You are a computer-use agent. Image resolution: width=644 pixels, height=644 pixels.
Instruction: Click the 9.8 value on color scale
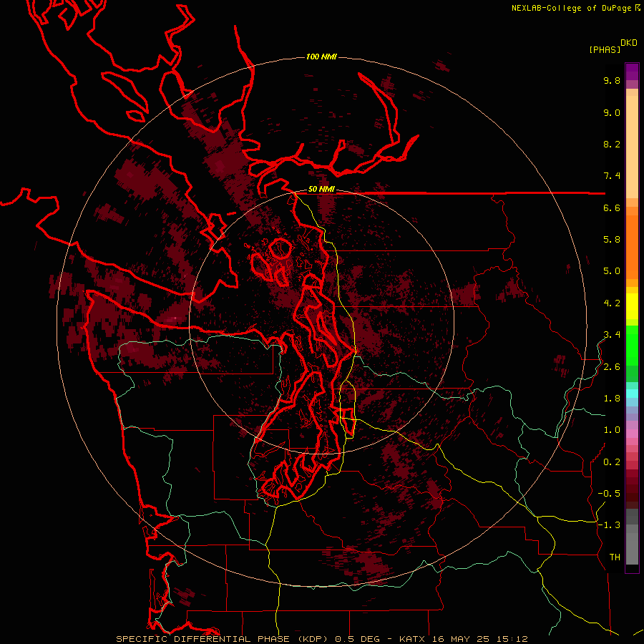pyautogui.click(x=612, y=80)
